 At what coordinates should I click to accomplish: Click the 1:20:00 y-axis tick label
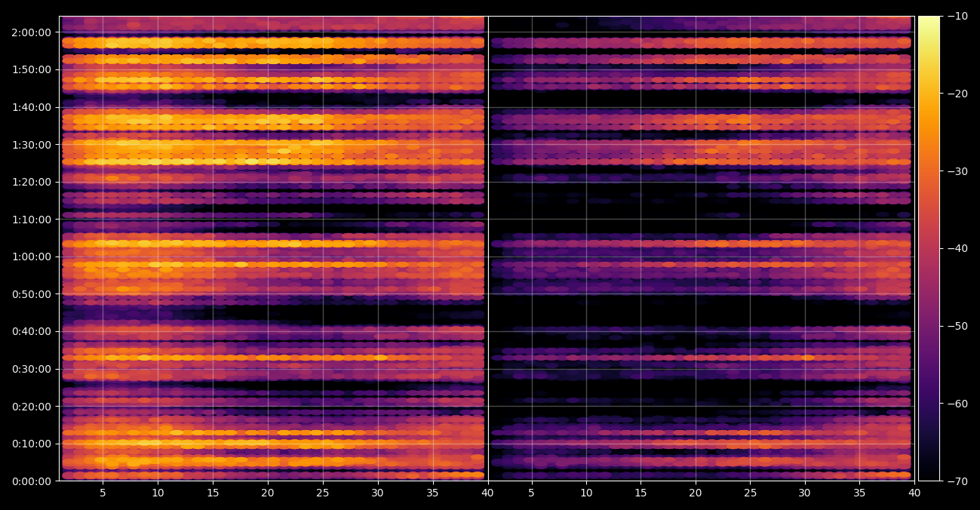(x=32, y=182)
